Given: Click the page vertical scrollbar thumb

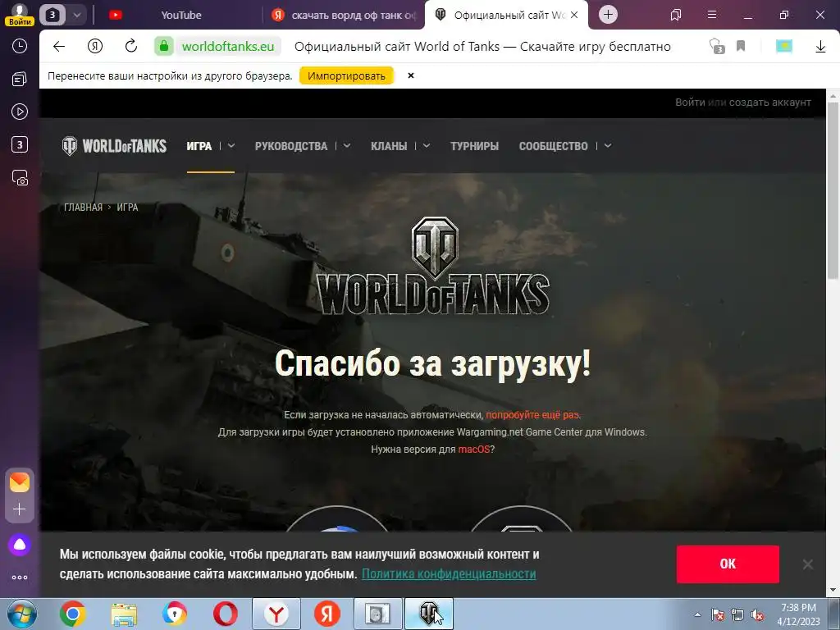Looking at the screenshot, I should [833, 190].
